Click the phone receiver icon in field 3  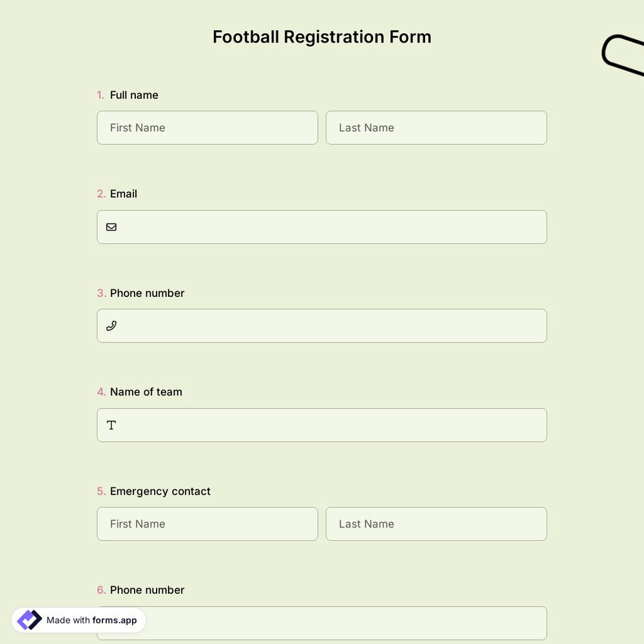[111, 325]
